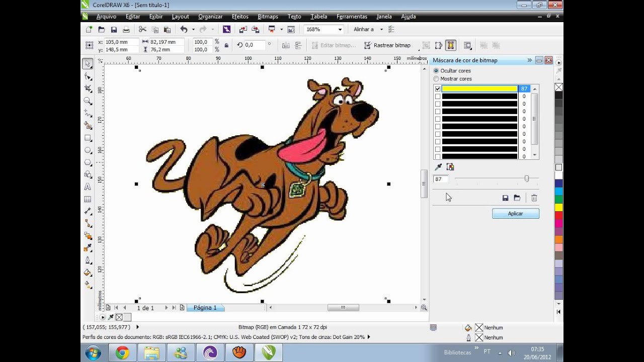
Task: Click the Export icon in toolbar
Action: (256, 30)
